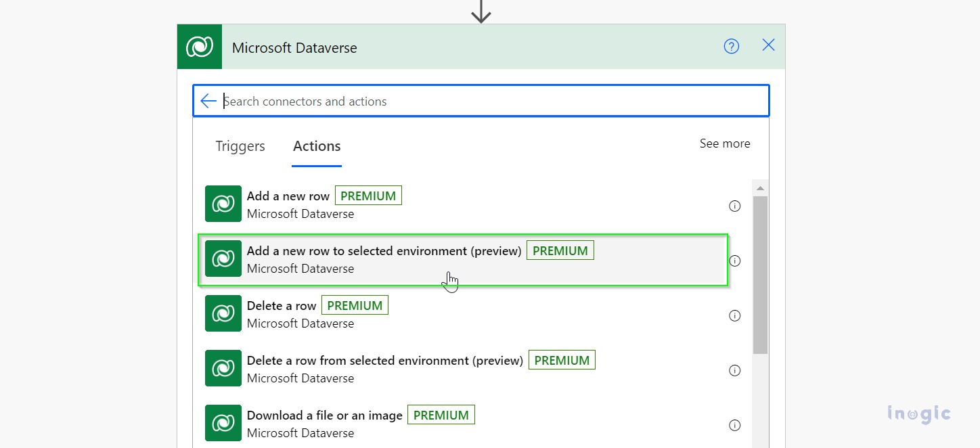This screenshot has width=980, height=448.
Task: Click PREMIUM badge on Delete a row from selected environment
Action: pyautogui.click(x=562, y=360)
